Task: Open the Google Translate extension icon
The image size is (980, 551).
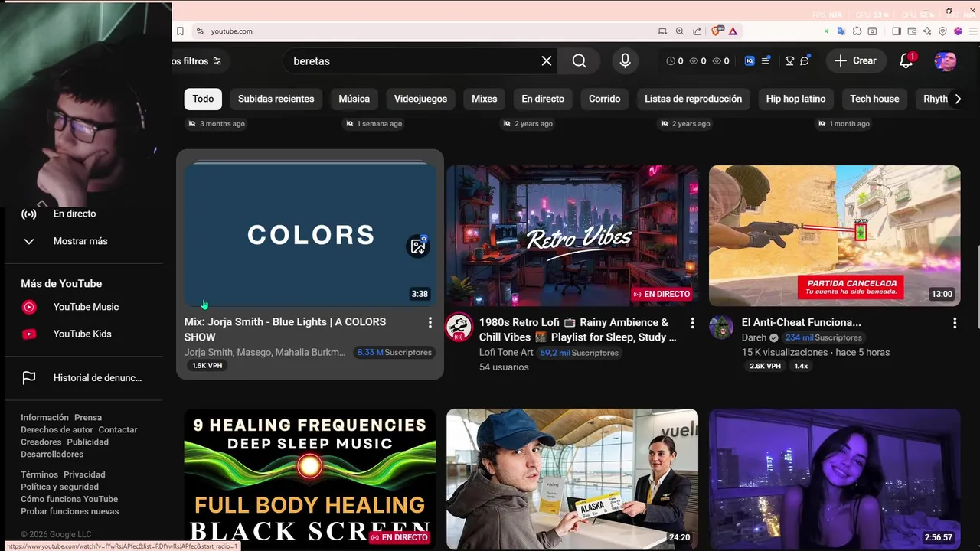Action: click(841, 31)
